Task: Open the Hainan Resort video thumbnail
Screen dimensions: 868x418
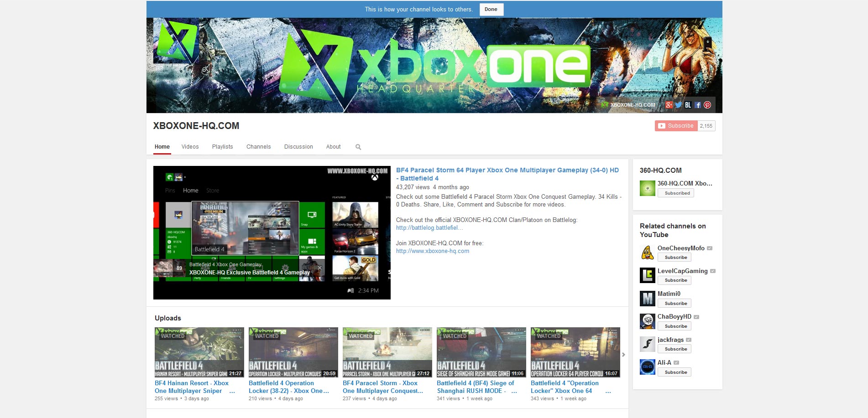Action: point(199,352)
